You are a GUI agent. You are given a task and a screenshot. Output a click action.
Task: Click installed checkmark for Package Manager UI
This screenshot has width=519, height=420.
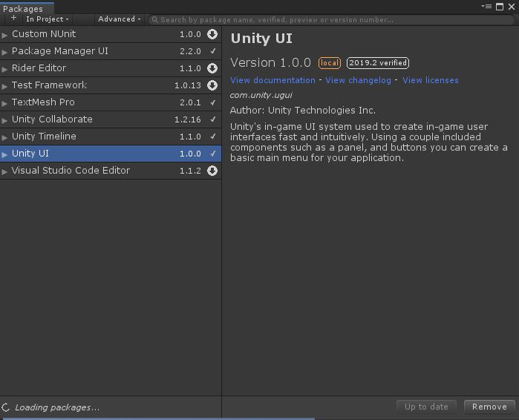(x=213, y=51)
